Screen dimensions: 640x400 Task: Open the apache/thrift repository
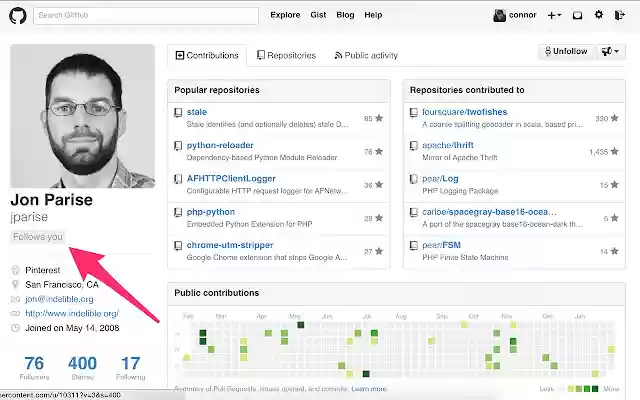coord(448,145)
